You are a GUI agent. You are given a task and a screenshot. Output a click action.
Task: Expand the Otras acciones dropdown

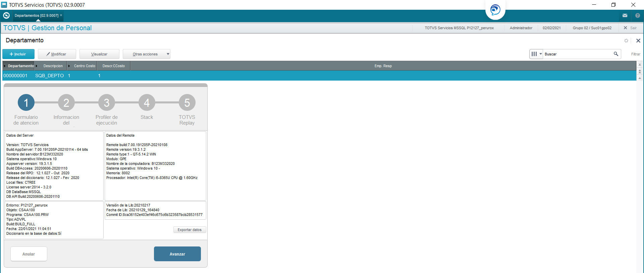click(x=147, y=54)
